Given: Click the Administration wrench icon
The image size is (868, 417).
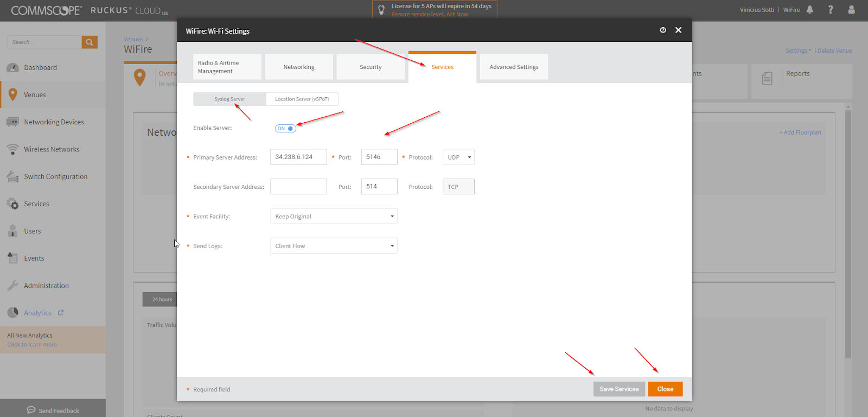Looking at the screenshot, I should point(12,286).
